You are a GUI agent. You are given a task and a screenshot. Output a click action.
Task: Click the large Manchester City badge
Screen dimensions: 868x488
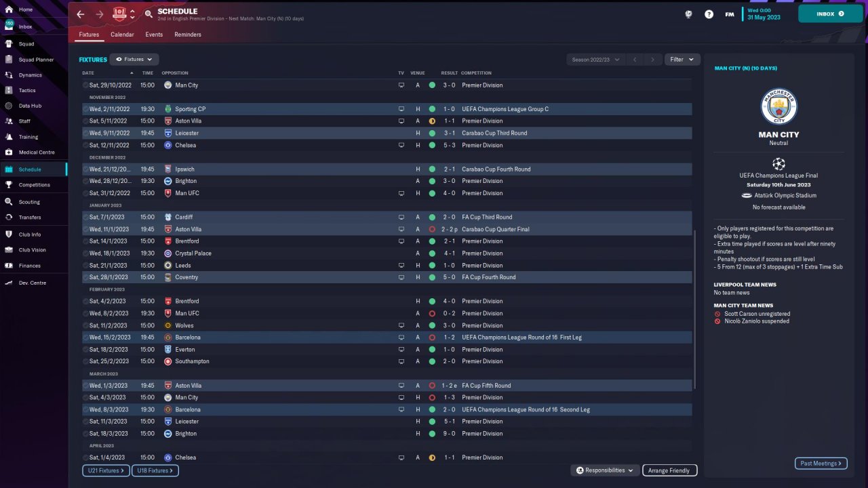tap(778, 106)
